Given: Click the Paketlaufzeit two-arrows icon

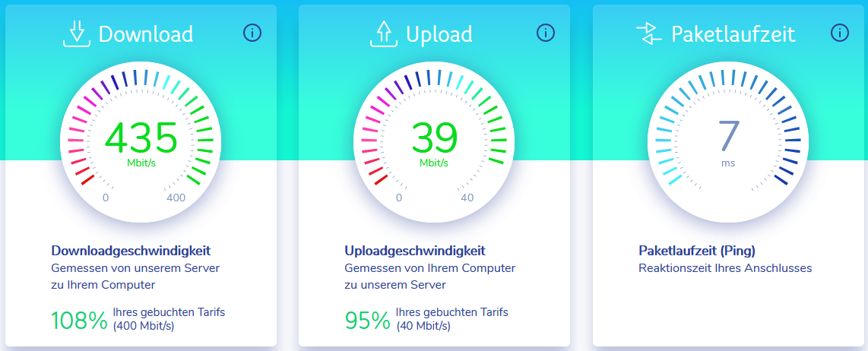Looking at the screenshot, I should click(x=649, y=34).
